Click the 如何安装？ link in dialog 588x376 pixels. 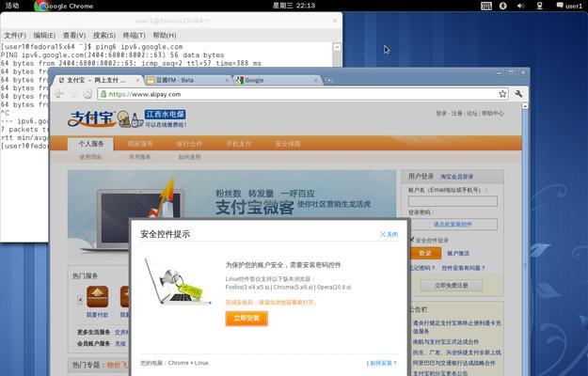point(382,363)
